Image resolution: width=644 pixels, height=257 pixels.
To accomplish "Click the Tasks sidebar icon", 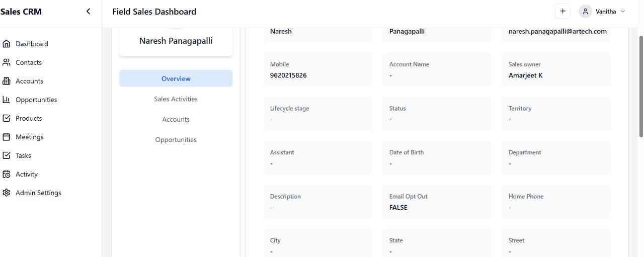I will coord(7,155).
